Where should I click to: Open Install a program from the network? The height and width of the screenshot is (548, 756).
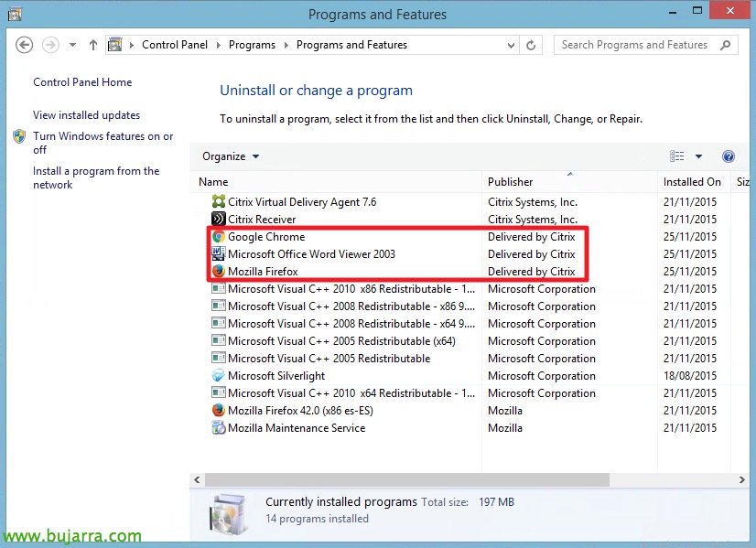pyautogui.click(x=96, y=177)
